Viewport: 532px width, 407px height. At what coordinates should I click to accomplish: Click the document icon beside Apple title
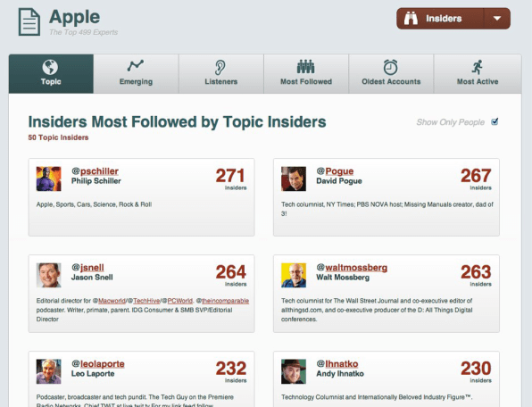point(29,22)
